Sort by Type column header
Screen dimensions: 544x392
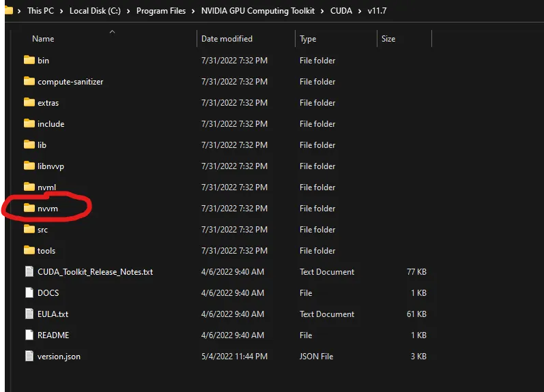(308, 39)
